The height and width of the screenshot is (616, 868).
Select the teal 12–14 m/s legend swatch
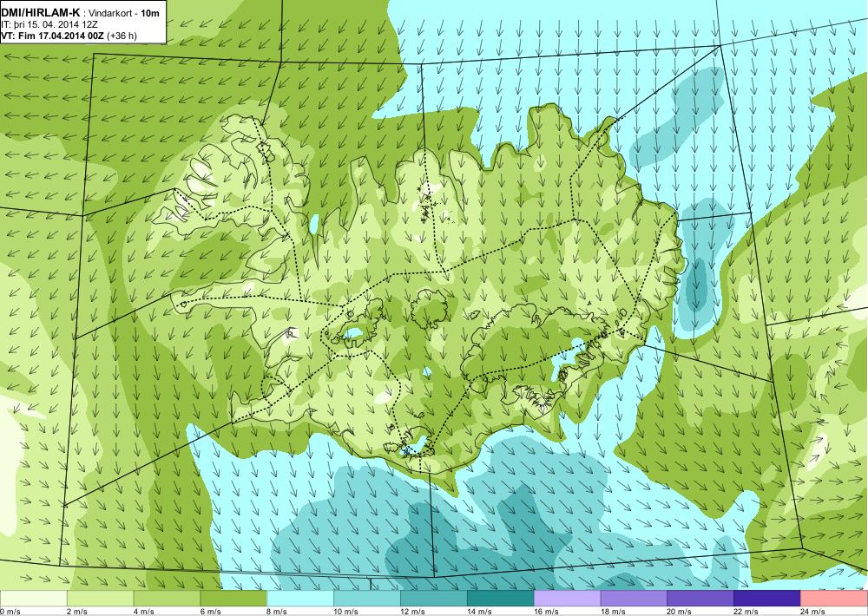[x=433, y=599]
